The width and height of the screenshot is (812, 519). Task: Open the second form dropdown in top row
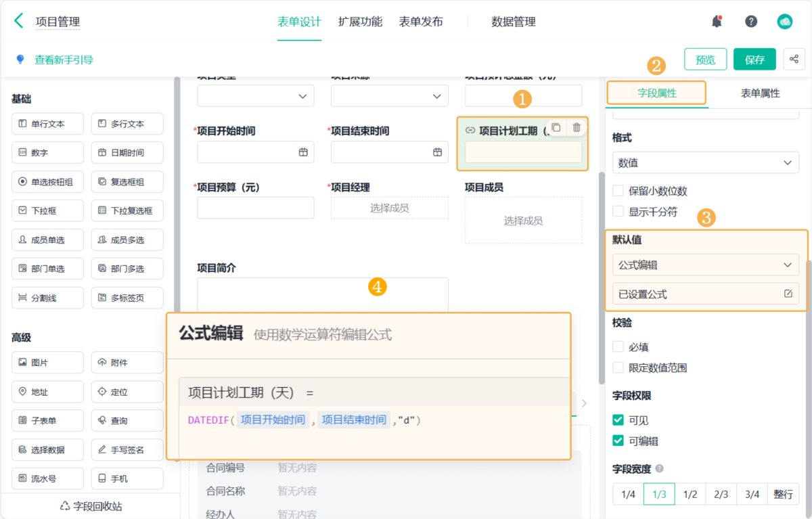[x=389, y=96]
